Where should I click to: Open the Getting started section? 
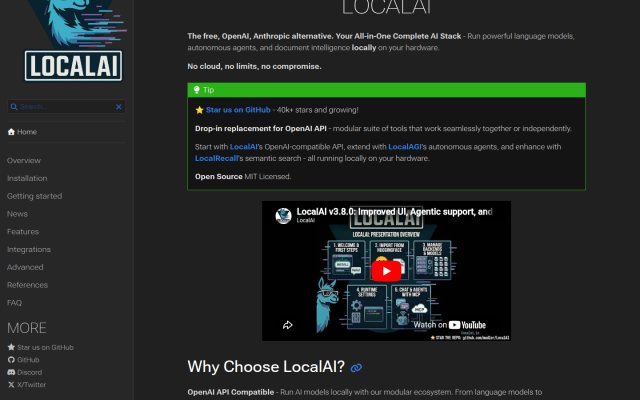[x=34, y=196]
